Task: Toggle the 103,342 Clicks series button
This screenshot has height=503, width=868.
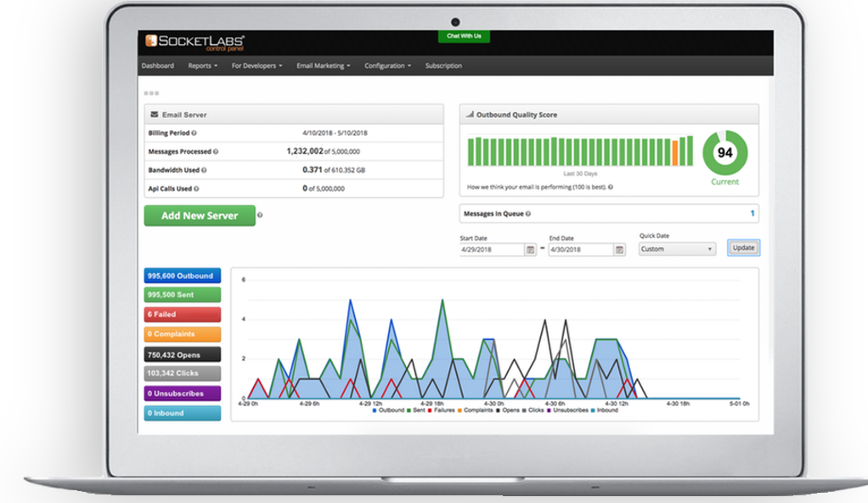Action: point(183,373)
